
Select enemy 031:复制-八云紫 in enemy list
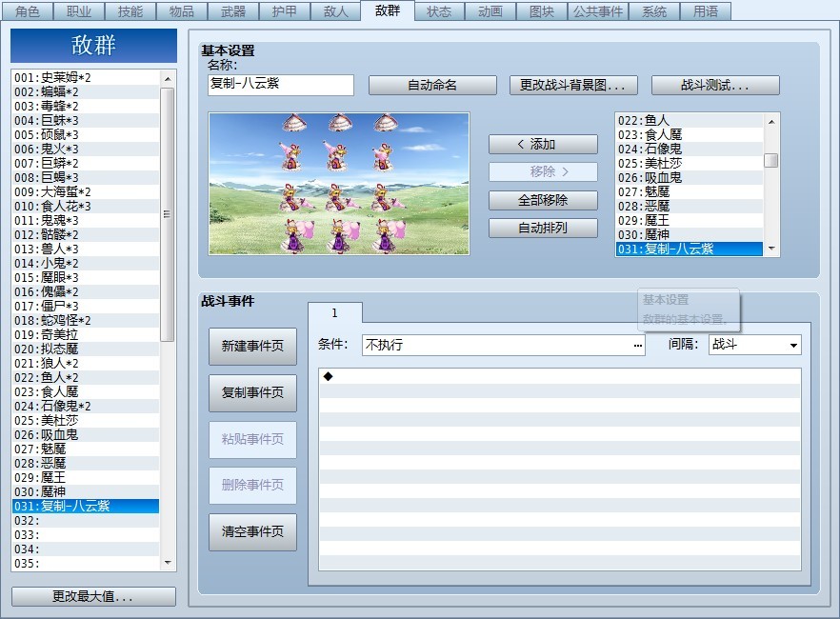(x=690, y=249)
